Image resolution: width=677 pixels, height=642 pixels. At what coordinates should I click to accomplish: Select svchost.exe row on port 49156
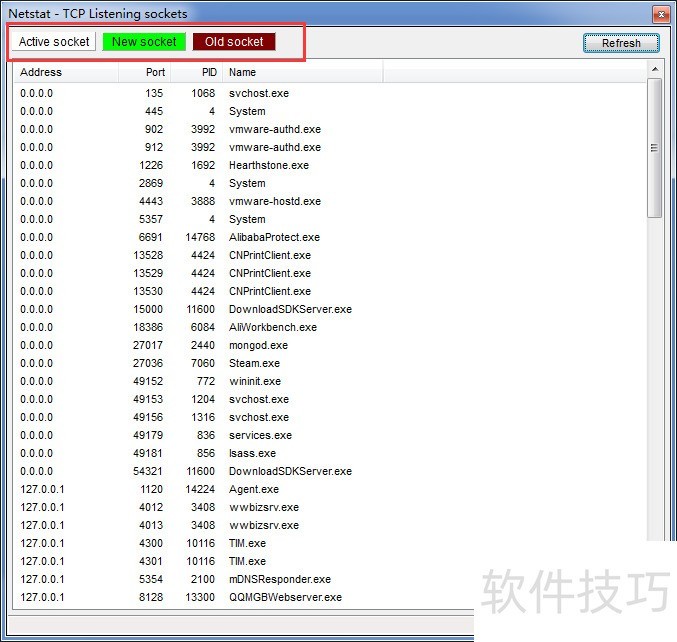click(330, 417)
